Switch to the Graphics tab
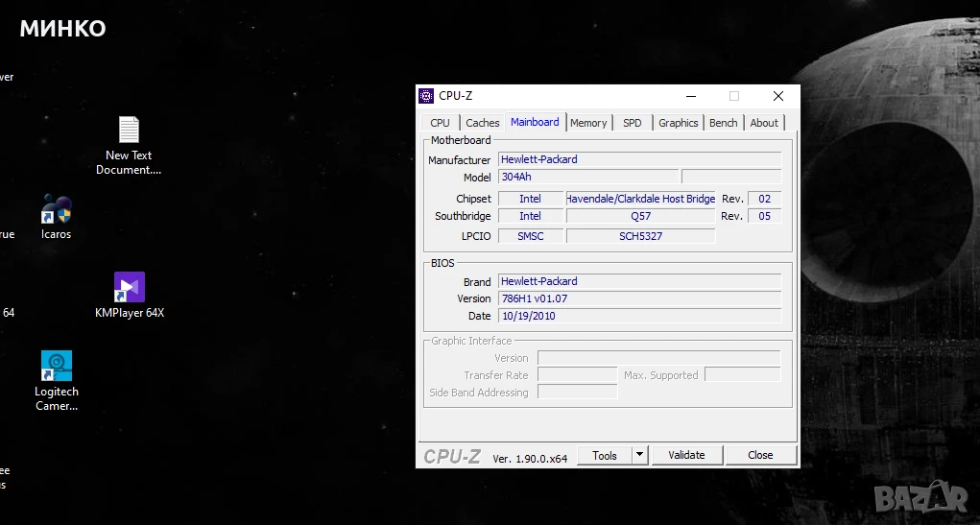 coord(678,123)
